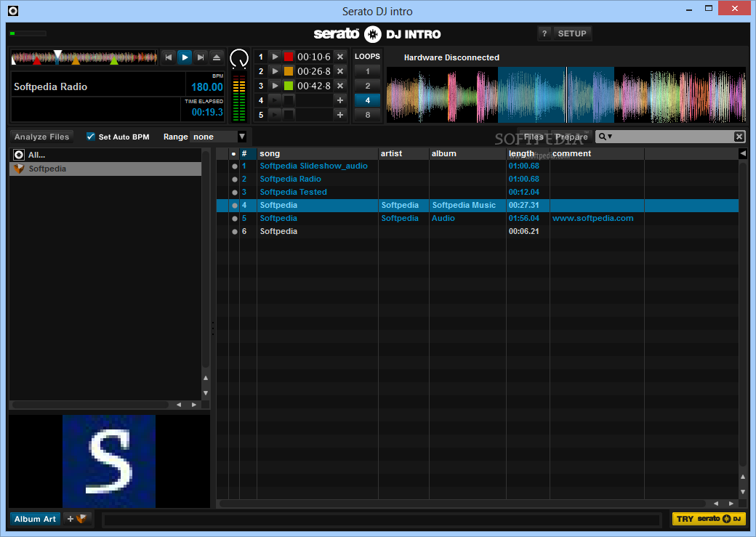This screenshot has width=756, height=537.
Task: Open the SETUP screen
Action: (x=572, y=33)
